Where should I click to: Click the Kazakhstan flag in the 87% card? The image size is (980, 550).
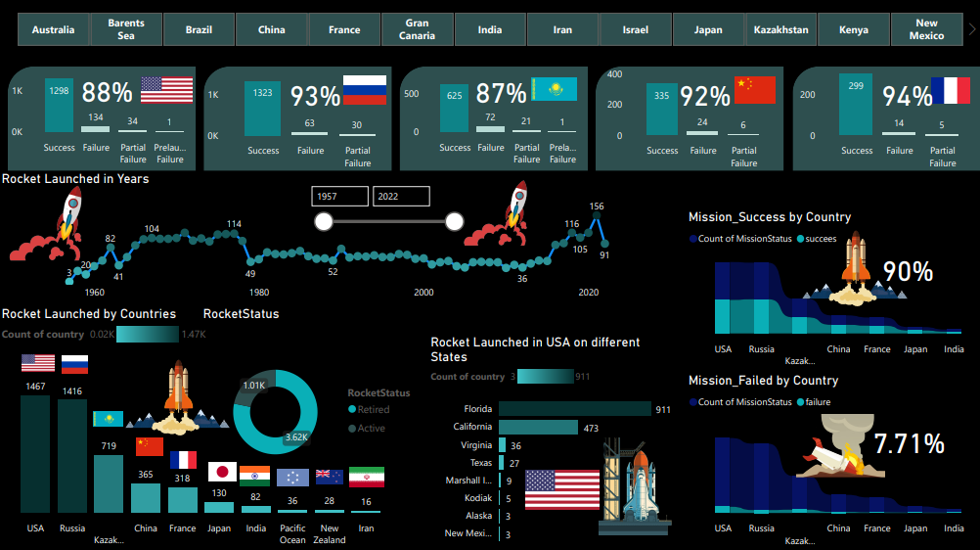pos(554,89)
